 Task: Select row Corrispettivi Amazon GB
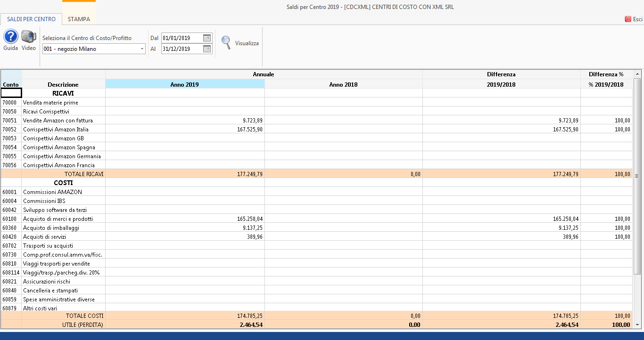click(316, 138)
